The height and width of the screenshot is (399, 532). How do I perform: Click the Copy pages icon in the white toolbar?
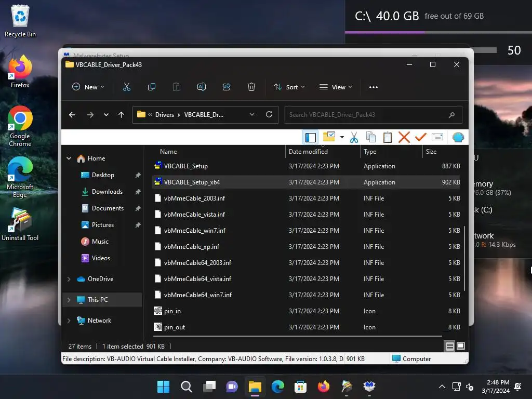pyautogui.click(x=371, y=137)
